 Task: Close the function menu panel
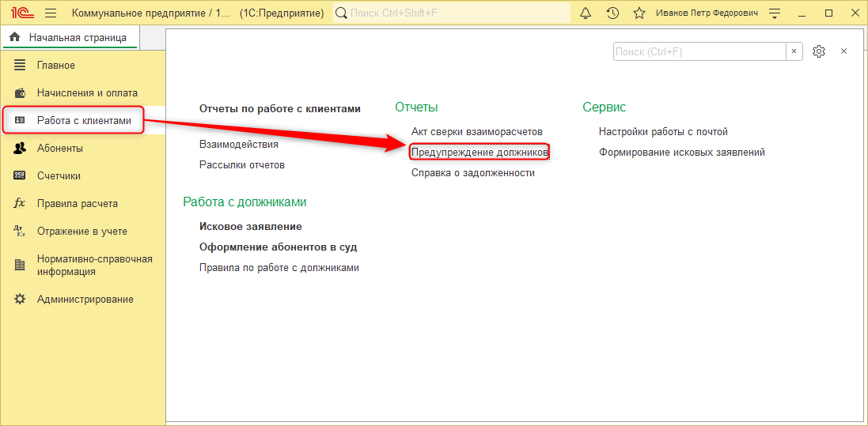click(x=843, y=51)
